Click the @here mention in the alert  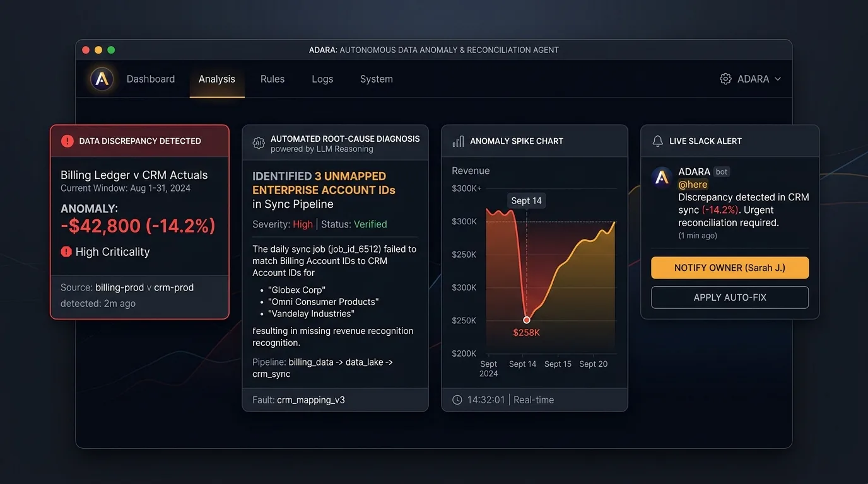point(693,185)
